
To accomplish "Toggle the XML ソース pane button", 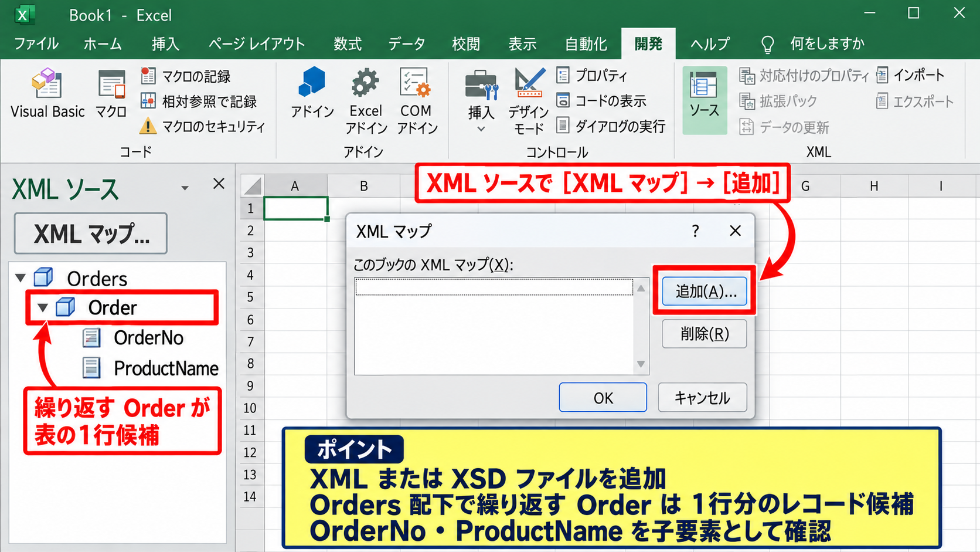I will click(x=705, y=100).
